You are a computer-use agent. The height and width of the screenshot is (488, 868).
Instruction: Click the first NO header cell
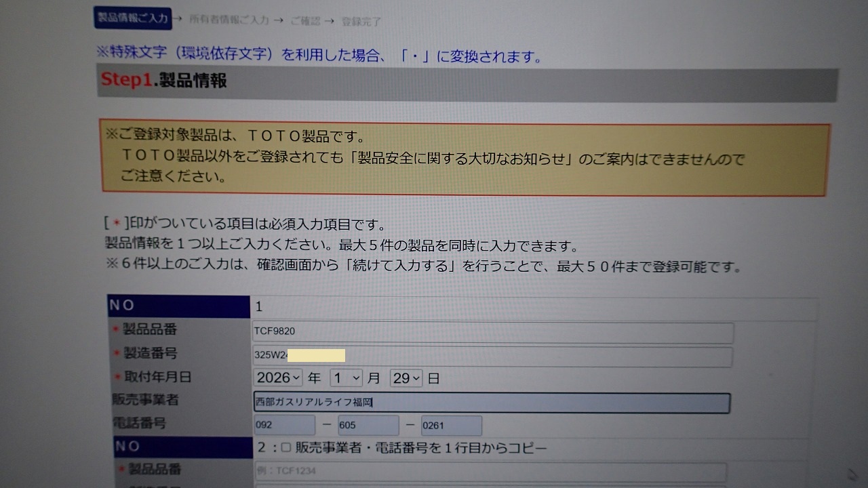click(179, 306)
